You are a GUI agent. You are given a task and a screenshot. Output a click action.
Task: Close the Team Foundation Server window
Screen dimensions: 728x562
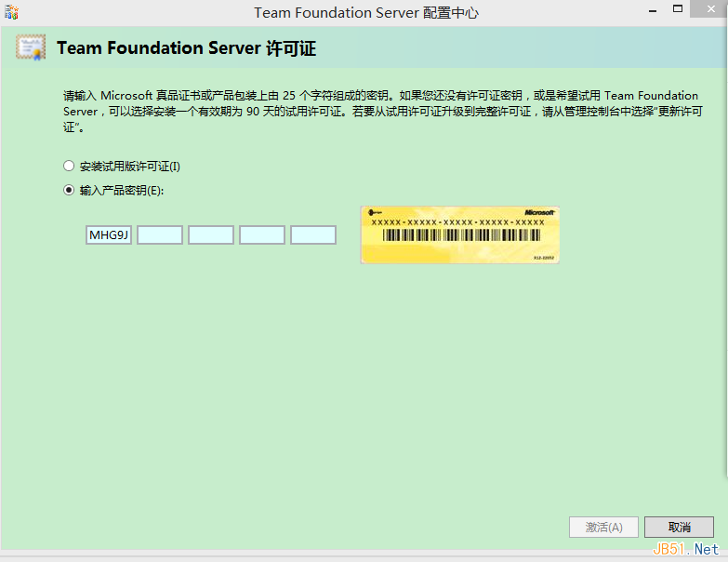pyautogui.click(x=710, y=8)
